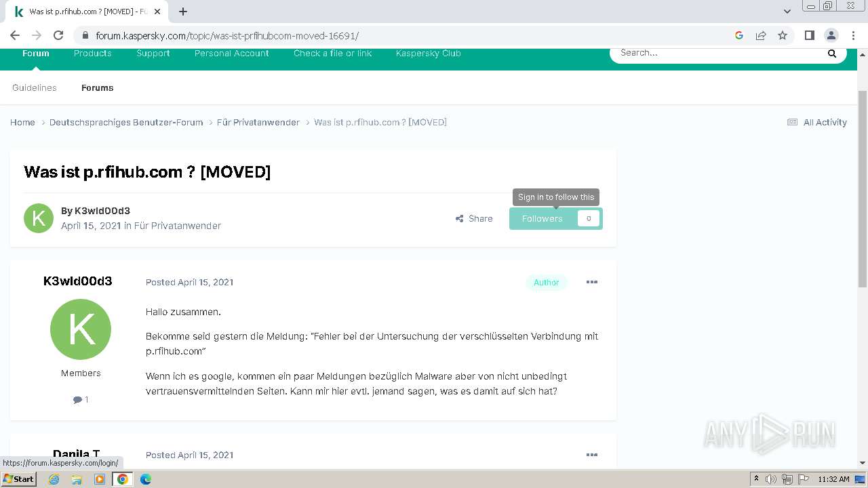
Task: Click K3wld00d3 small avatar in topic header
Action: (x=39, y=218)
